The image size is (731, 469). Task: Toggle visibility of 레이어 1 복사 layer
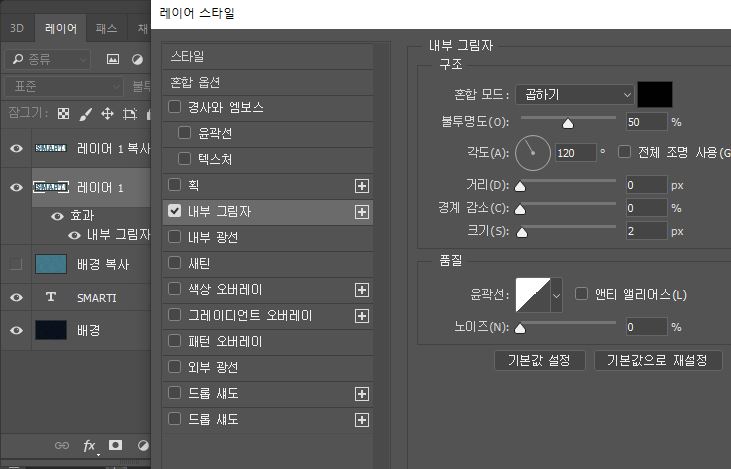point(16,148)
